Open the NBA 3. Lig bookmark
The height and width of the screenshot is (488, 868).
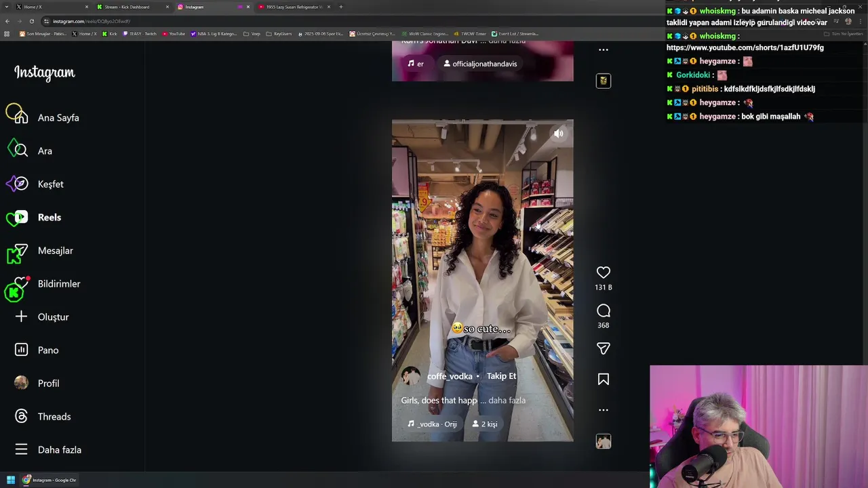point(214,34)
